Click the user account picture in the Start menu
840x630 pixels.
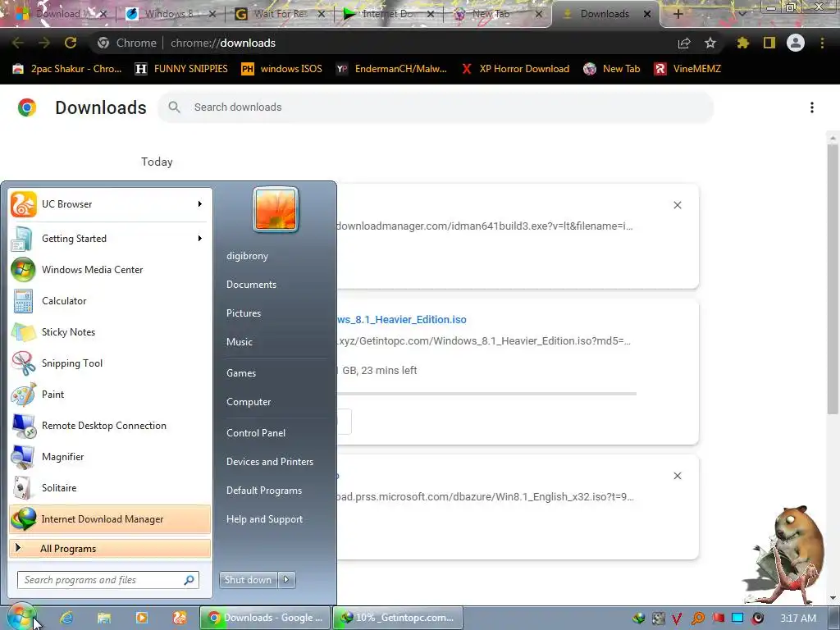coord(276,209)
